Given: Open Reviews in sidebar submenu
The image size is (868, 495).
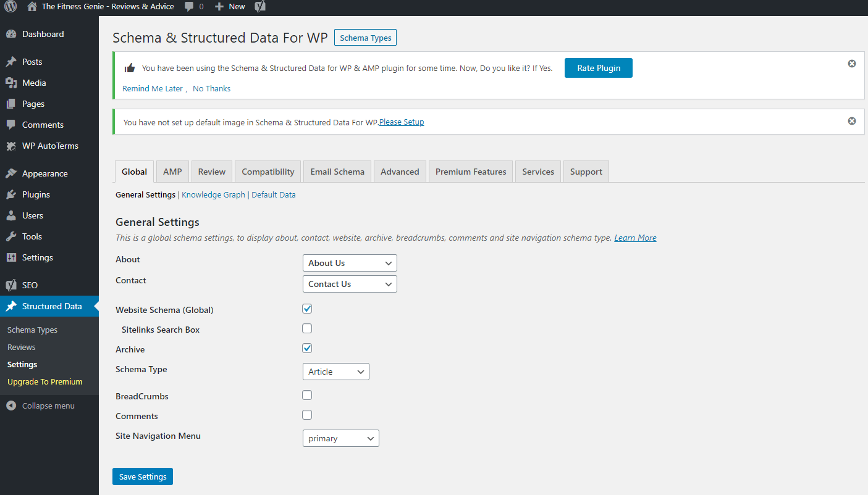Looking at the screenshot, I should pos(22,347).
